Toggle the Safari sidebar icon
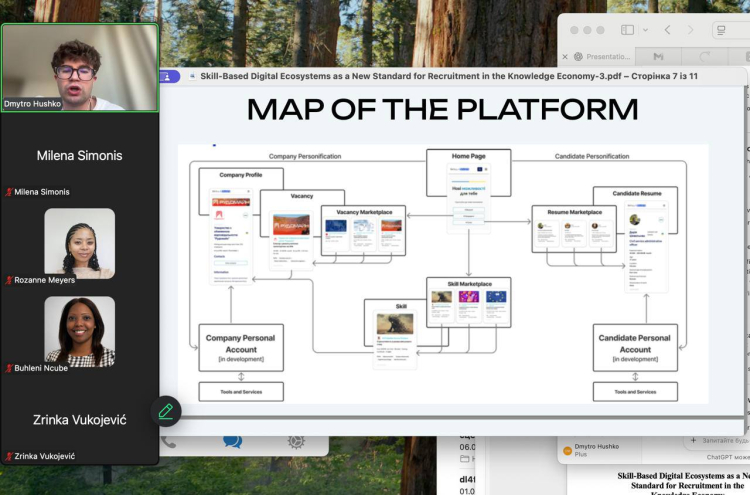This screenshot has width=750, height=495. [x=628, y=30]
